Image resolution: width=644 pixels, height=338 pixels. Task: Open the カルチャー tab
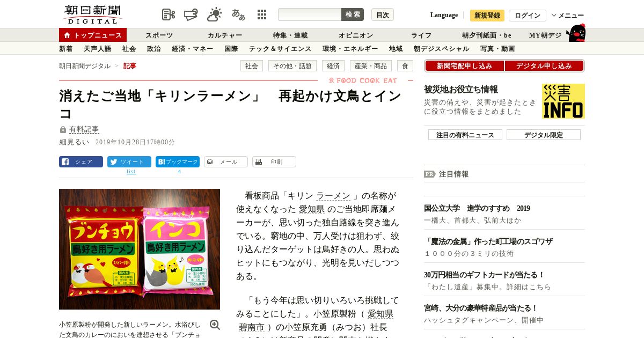[225, 35]
